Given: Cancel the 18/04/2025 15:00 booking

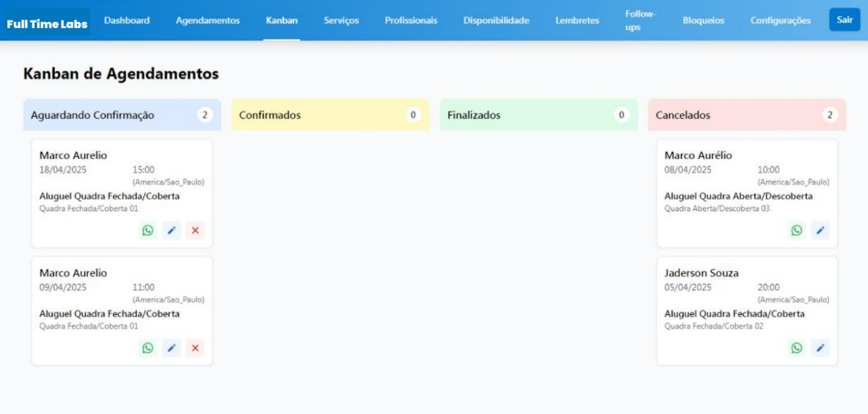Looking at the screenshot, I should coord(195,230).
